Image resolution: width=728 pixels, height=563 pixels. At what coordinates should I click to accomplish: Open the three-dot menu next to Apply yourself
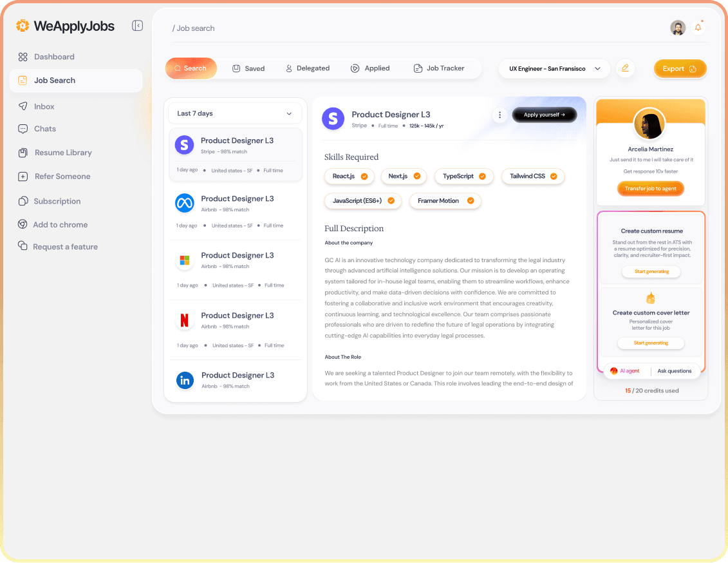499,115
